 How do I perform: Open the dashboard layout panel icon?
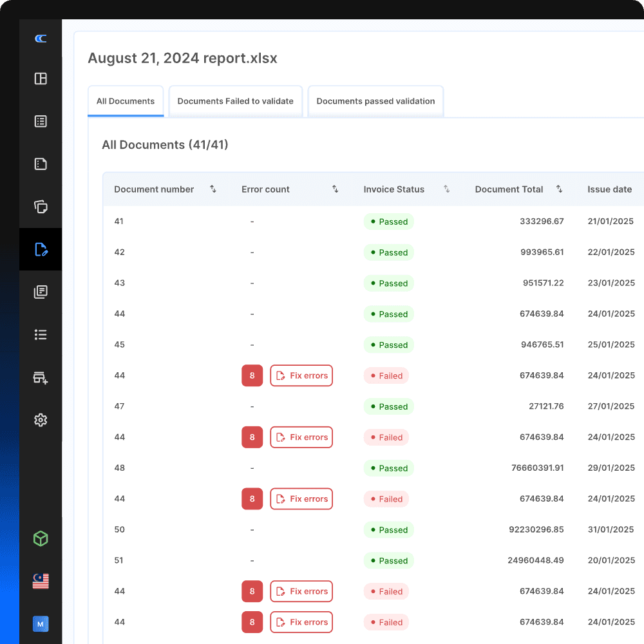click(41, 79)
